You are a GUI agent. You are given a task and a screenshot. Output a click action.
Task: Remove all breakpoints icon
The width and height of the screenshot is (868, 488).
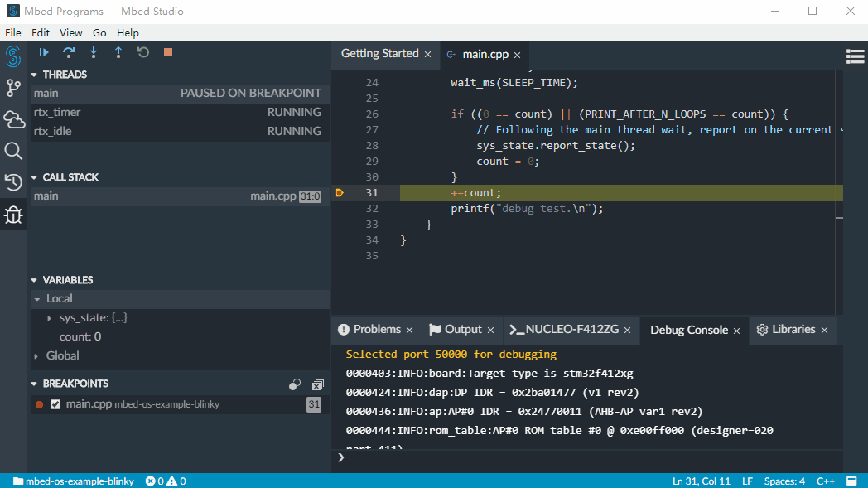click(317, 384)
